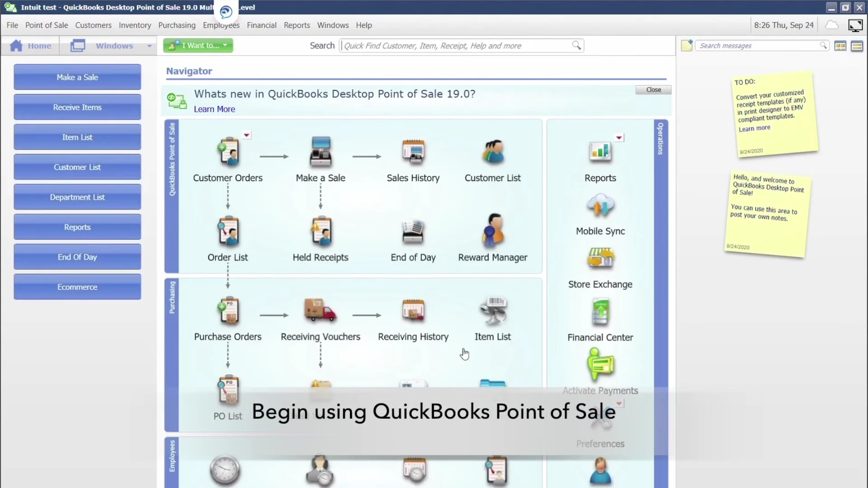Click Department List sidebar button

[77, 197]
